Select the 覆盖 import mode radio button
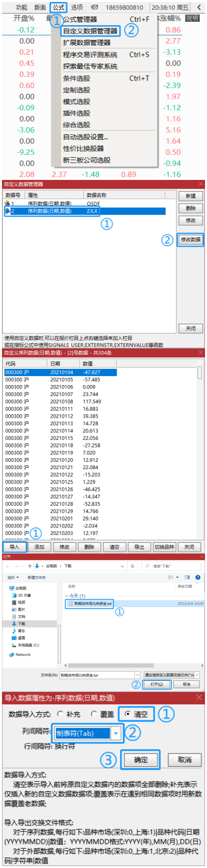This screenshot has height=868, width=207. tap(94, 714)
